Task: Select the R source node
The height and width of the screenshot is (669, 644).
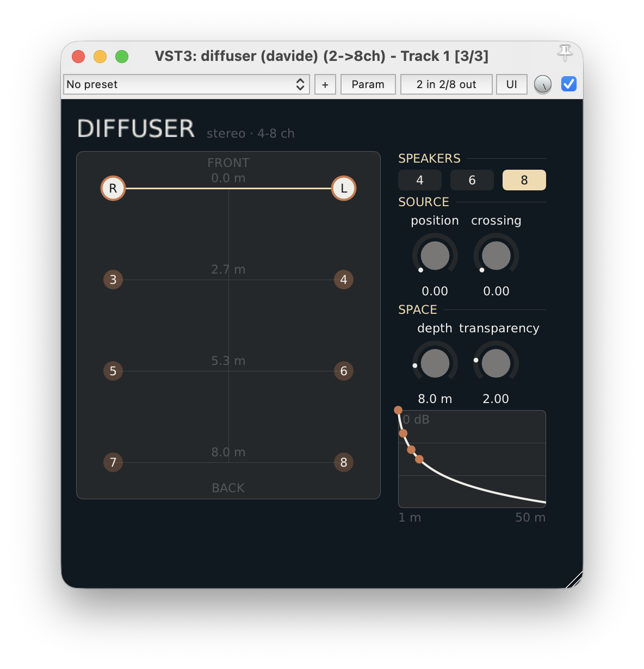Action: coord(113,188)
